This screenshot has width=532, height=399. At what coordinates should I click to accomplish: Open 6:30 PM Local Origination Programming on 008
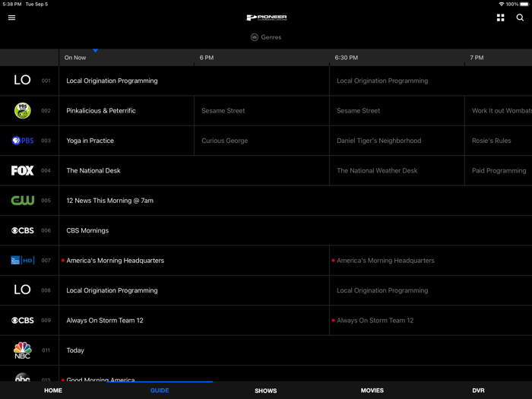click(x=431, y=290)
